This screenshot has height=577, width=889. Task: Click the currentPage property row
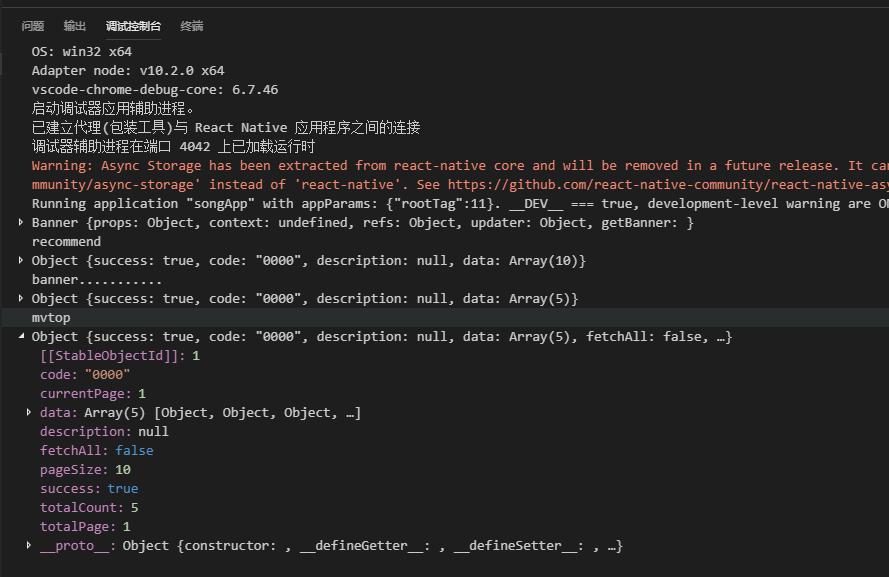(x=92, y=393)
